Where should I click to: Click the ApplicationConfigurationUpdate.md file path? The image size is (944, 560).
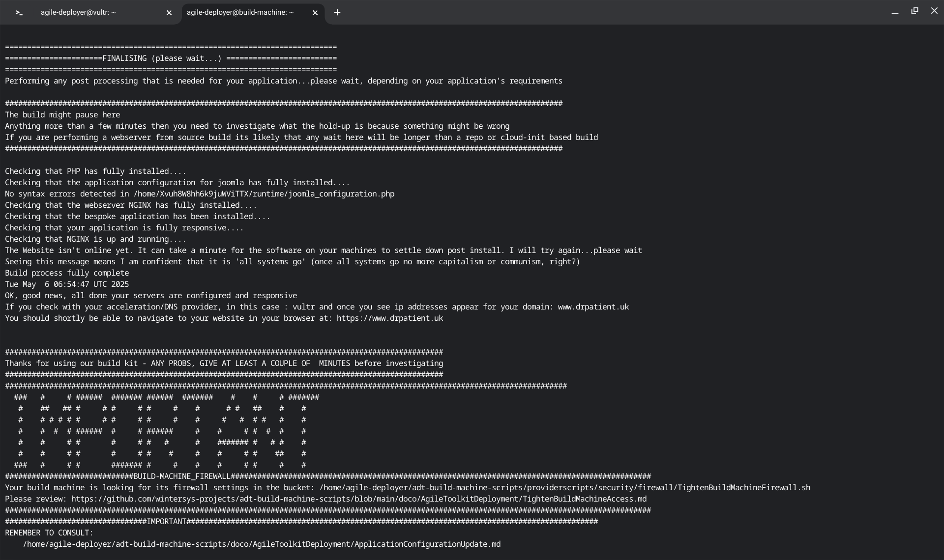point(262,544)
